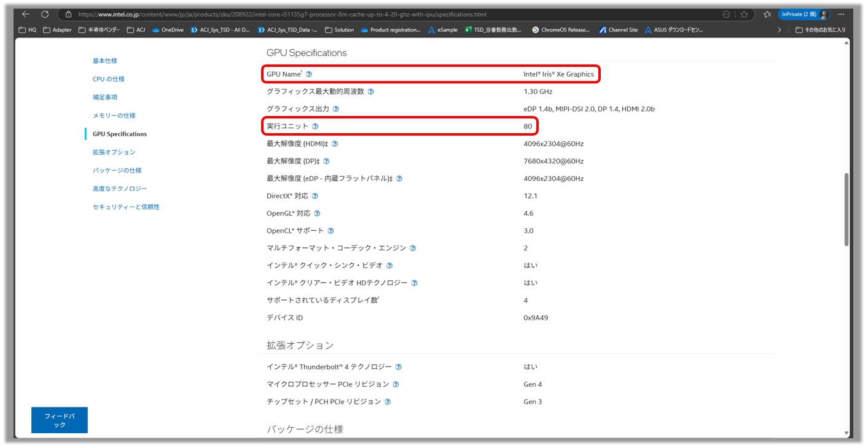Image resolution: width=868 pixels, height=448 pixels.
Task: Show help for クリアー・ビデオ HDテクノロジー
Action: point(414,283)
